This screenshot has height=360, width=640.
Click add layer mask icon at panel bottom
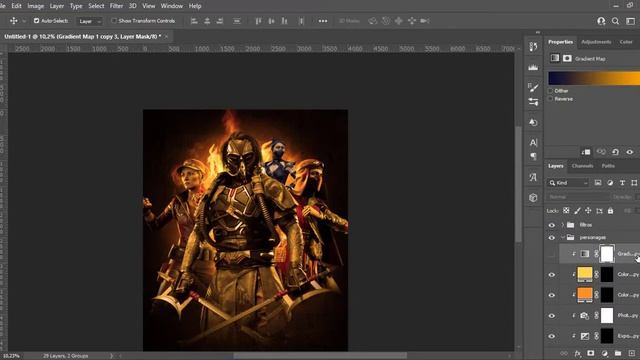[x=591, y=353]
